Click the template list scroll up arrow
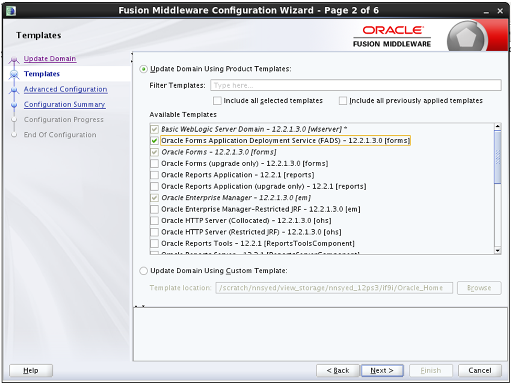The image size is (512, 384). [x=498, y=127]
